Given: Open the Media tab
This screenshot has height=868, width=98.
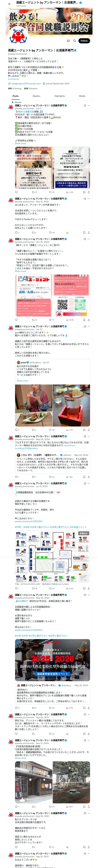Looking at the screenshot, I should click(x=82, y=96).
